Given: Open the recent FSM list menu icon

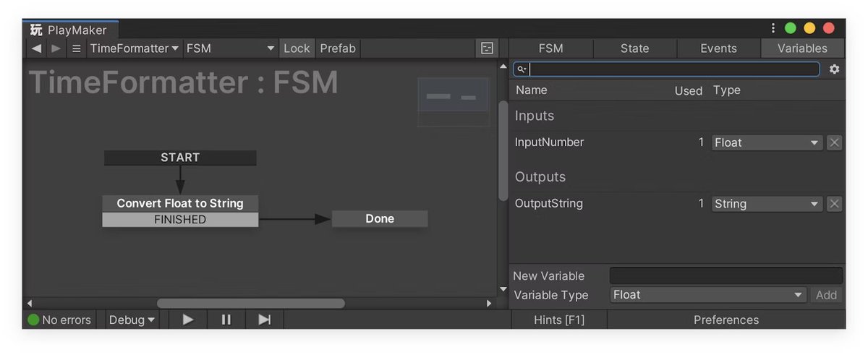Looking at the screenshot, I should [77, 48].
